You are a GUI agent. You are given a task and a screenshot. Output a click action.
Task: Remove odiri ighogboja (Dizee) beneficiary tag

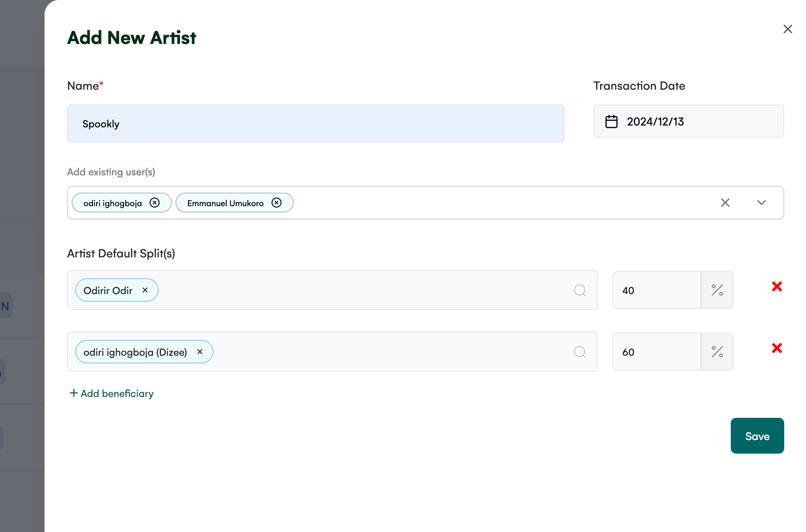(x=200, y=352)
